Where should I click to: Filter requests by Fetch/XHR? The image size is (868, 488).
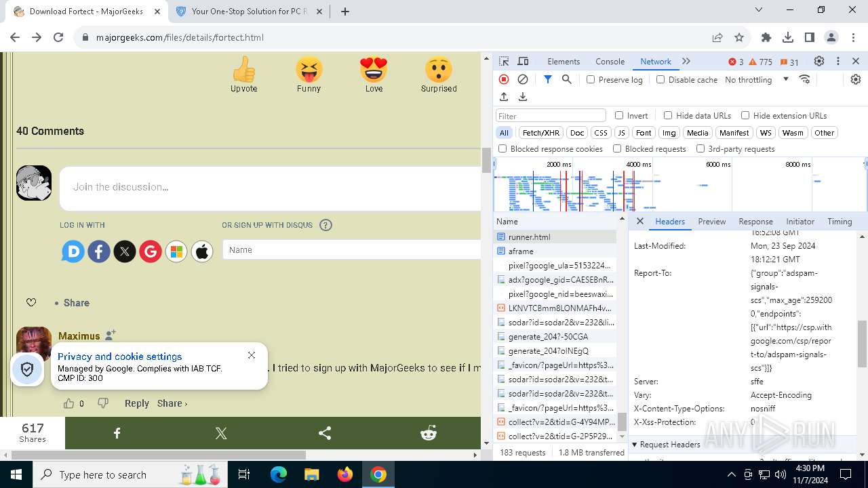tap(541, 133)
